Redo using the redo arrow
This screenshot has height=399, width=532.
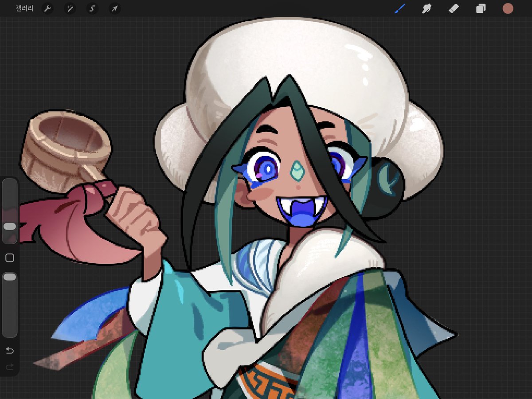coord(10,367)
